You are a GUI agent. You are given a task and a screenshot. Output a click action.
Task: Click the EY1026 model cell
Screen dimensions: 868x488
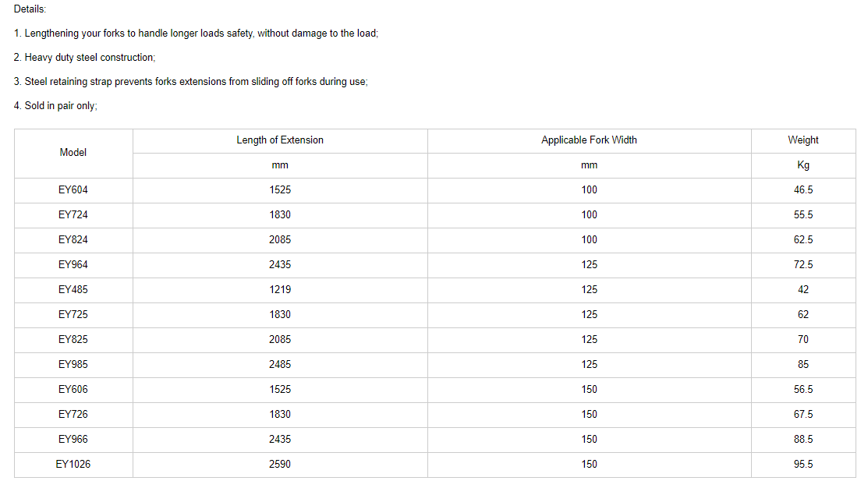pyautogui.click(x=73, y=465)
